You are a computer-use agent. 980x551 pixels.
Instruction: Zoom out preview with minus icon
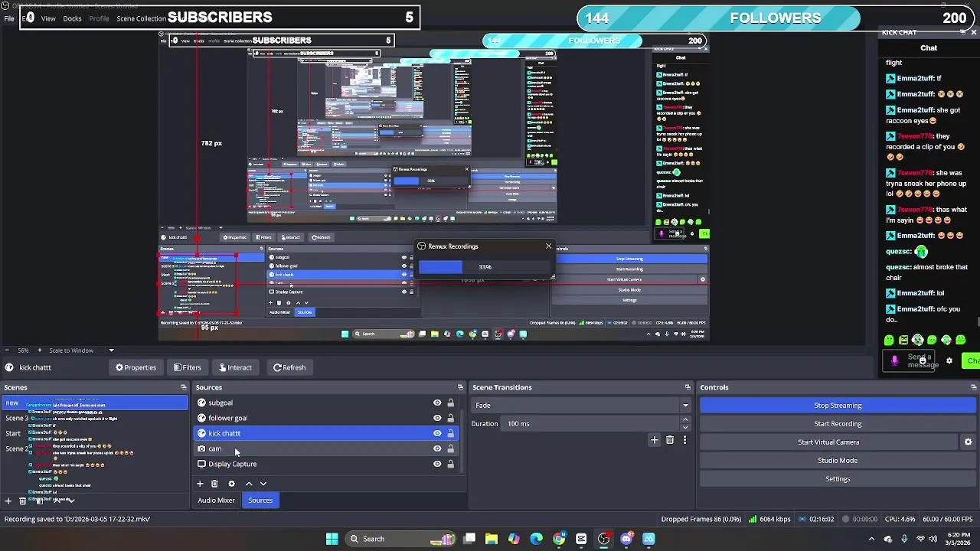8,350
